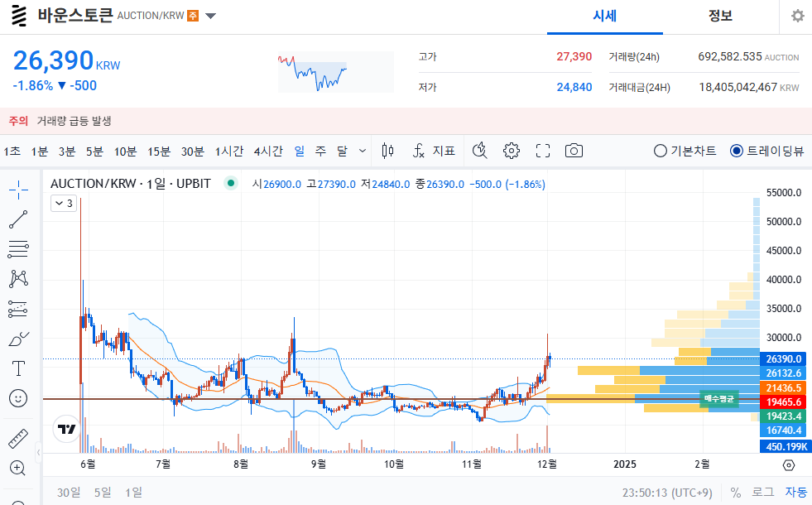The image size is (812, 505).
Task: Click the orange 주 caution badge
Action: (193, 16)
